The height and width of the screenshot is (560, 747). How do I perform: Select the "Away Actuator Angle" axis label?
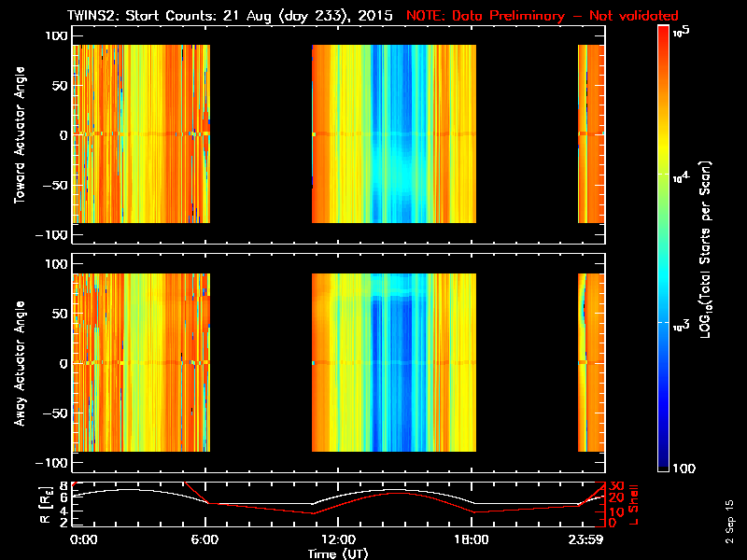20,363
